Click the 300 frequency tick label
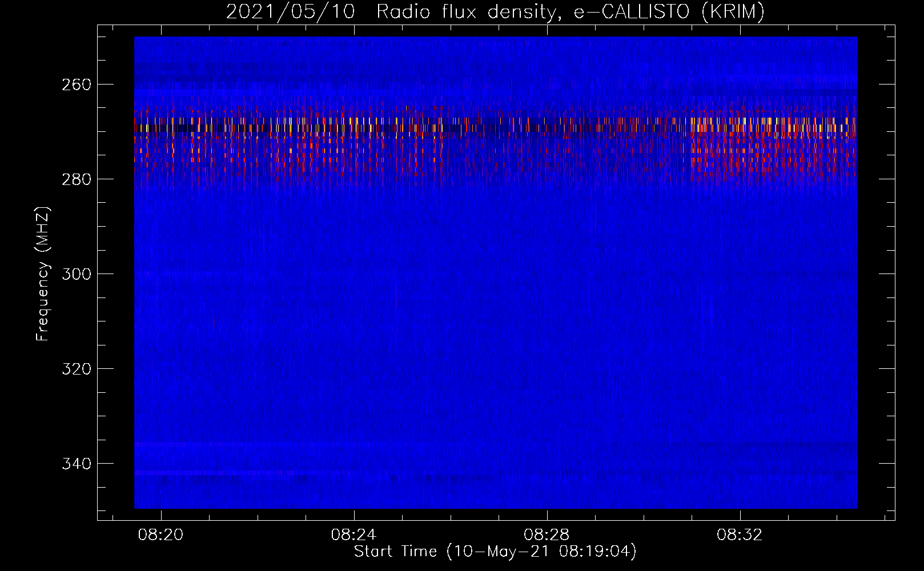This screenshot has height=571, width=924. coord(76,274)
